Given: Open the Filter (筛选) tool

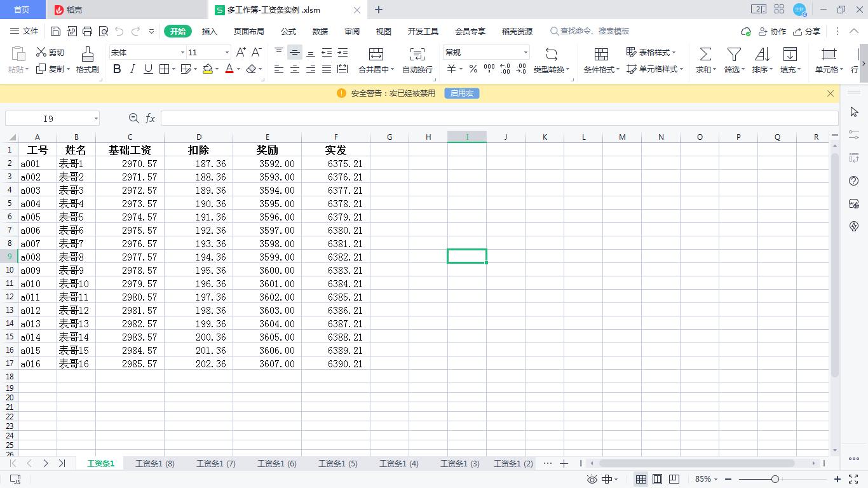Looking at the screenshot, I should point(733,61).
